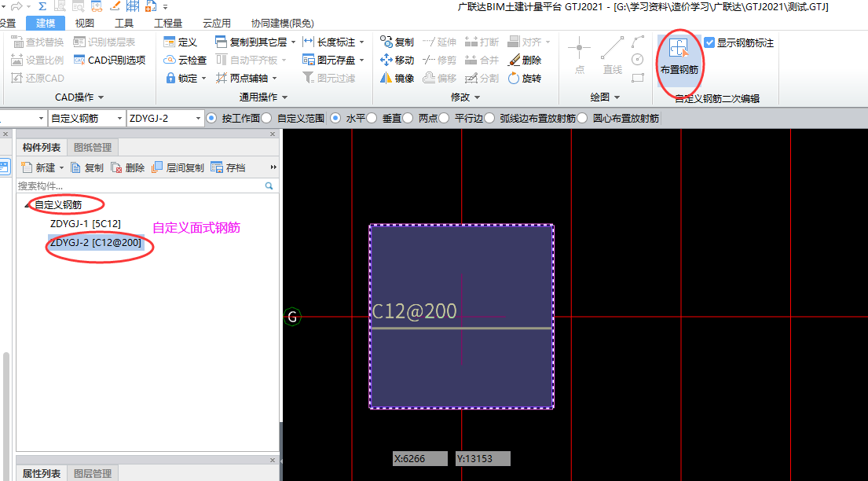Screen dimensions: 868x481
Task: Open the grid table icon in quick toolbar
Action: click(x=132, y=6)
